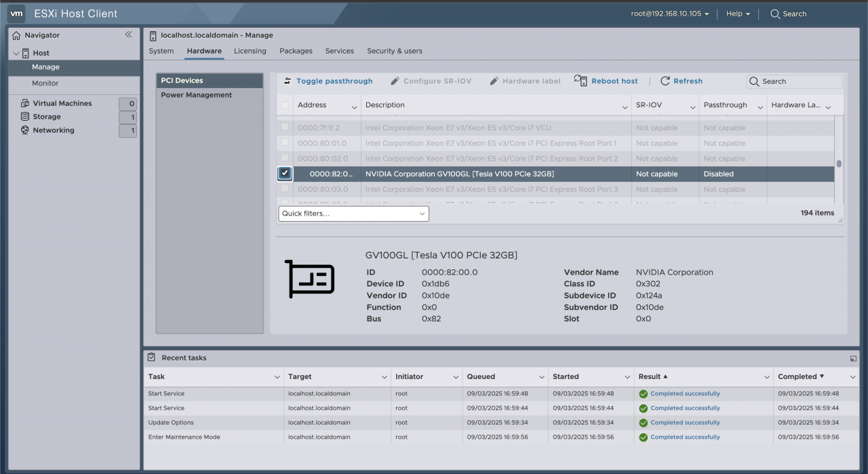Select PCI Devices in hardware list
Screen dimensions: 868x474
210,81
